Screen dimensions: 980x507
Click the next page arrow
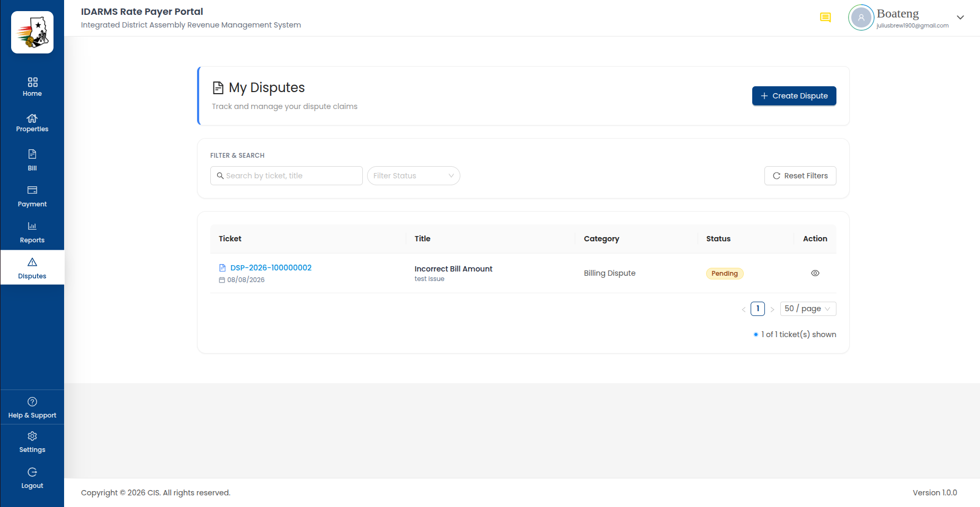(772, 309)
